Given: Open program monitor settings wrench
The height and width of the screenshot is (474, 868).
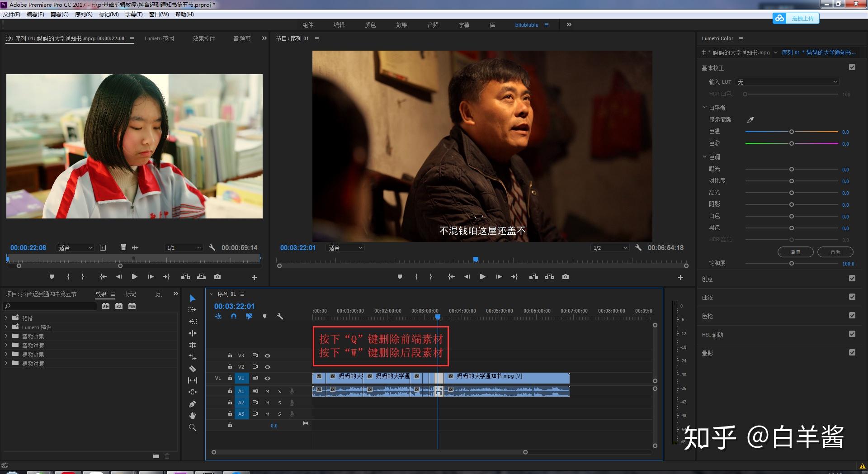Looking at the screenshot, I should [638, 247].
